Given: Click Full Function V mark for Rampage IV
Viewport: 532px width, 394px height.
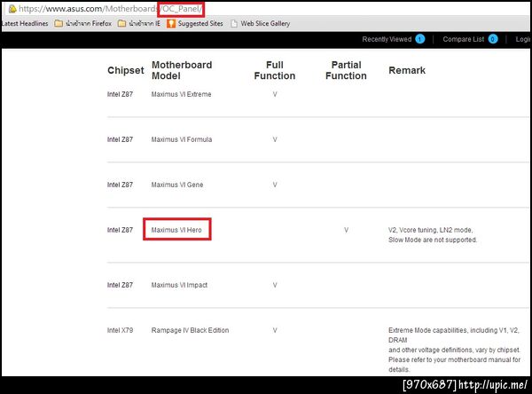Looking at the screenshot, I should point(275,330).
